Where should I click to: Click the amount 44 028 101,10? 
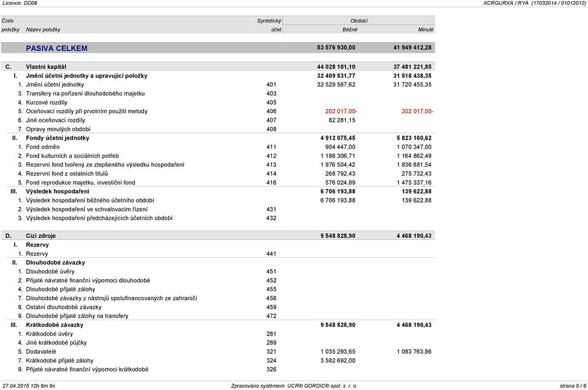tap(336, 67)
